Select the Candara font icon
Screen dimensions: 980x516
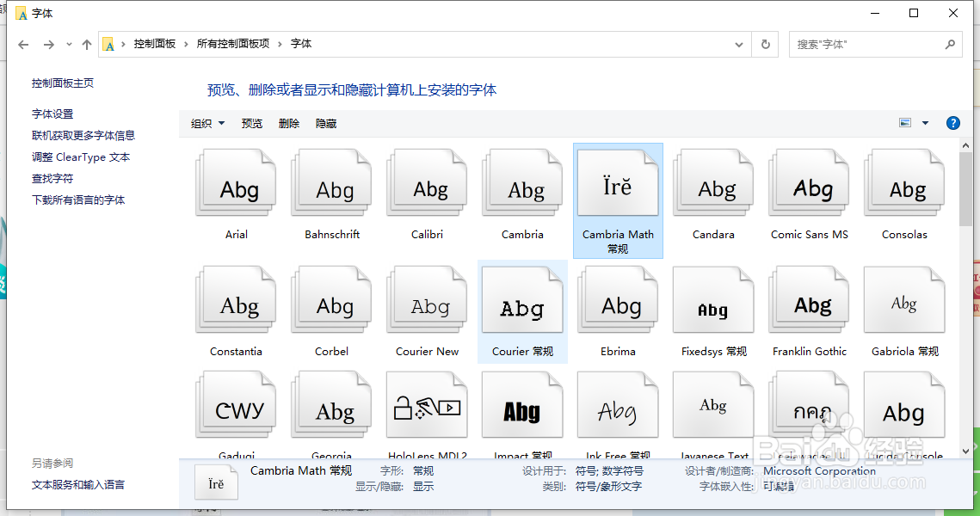pyautogui.click(x=714, y=183)
